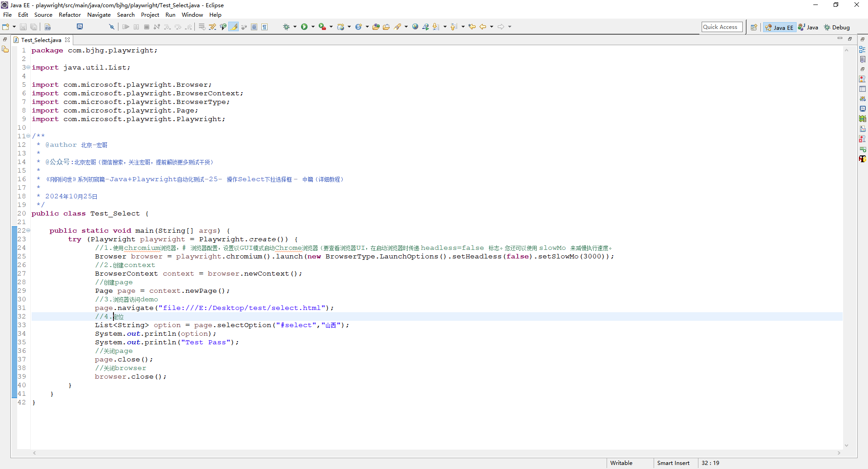Toggle Mark Occurrences highlighter button

click(x=234, y=27)
